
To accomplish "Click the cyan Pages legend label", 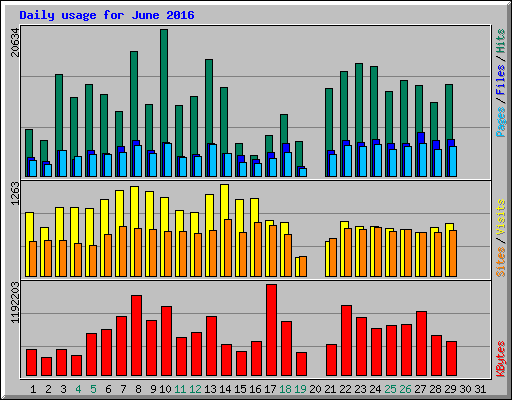I will (x=501, y=122).
